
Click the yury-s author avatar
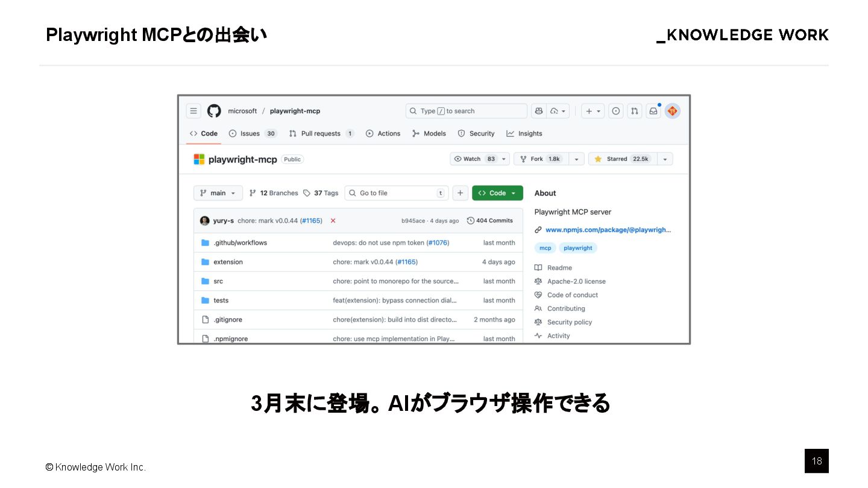pyautogui.click(x=204, y=221)
